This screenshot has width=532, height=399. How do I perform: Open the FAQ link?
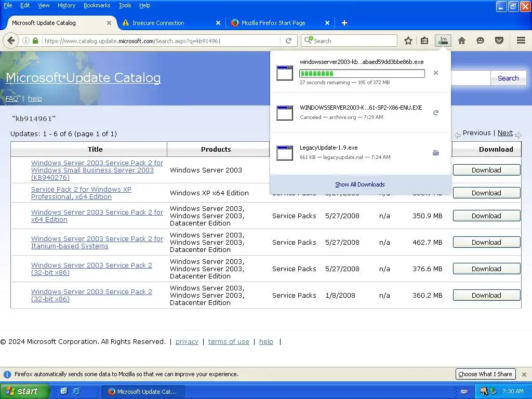tap(12, 98)
